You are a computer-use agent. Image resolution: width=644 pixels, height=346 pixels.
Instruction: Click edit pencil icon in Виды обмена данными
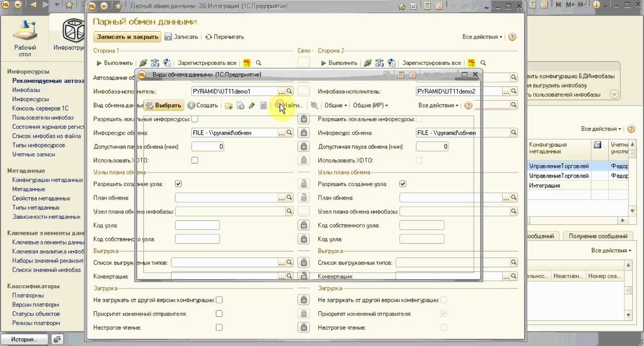click(x=252, y=106)
